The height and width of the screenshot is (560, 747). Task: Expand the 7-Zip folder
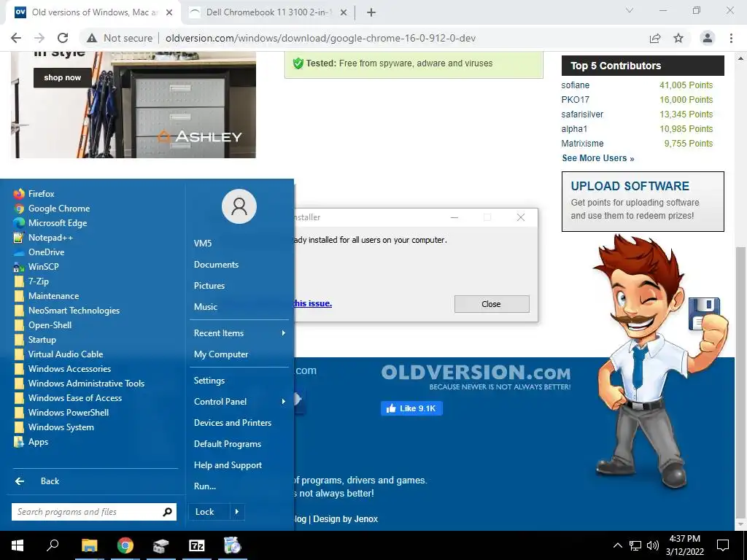[31, 281]
